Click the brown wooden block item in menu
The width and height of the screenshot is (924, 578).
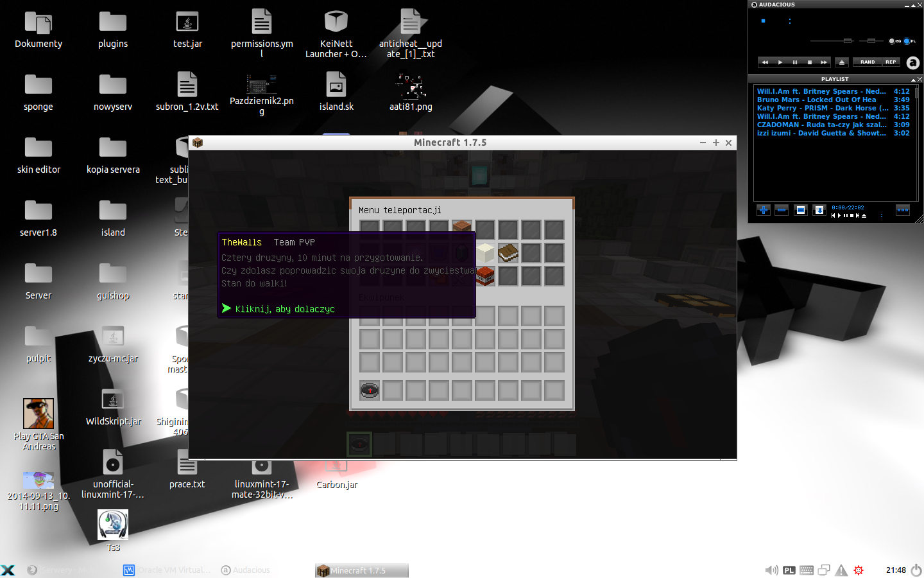pyautogui.click(x=462, y=227)
